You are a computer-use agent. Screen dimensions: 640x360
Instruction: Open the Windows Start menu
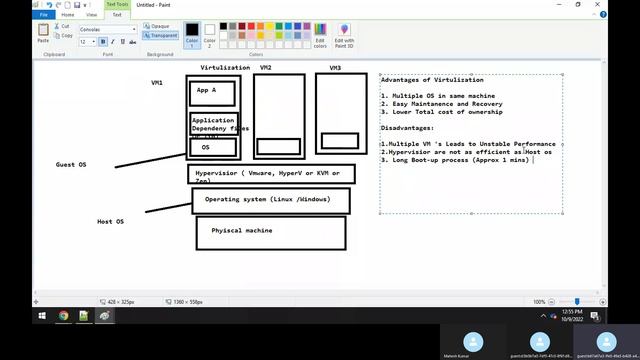42,316
